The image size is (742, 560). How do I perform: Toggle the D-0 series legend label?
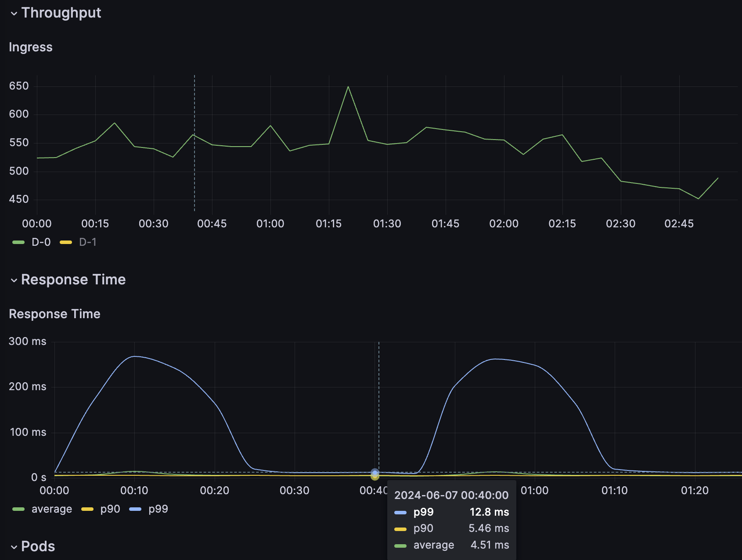click(41, 242)
